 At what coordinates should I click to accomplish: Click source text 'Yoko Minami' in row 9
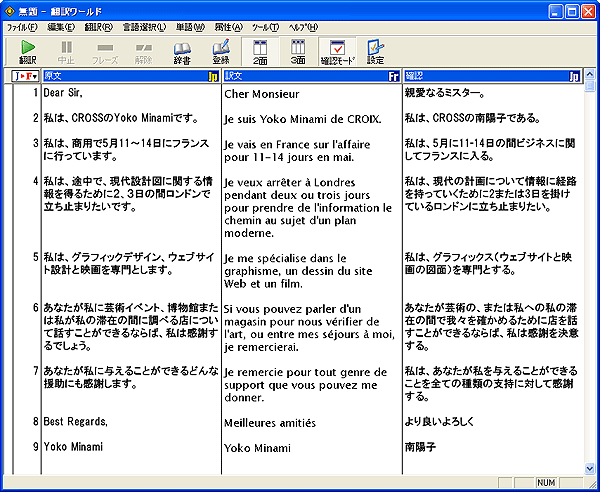click(73, 447)
